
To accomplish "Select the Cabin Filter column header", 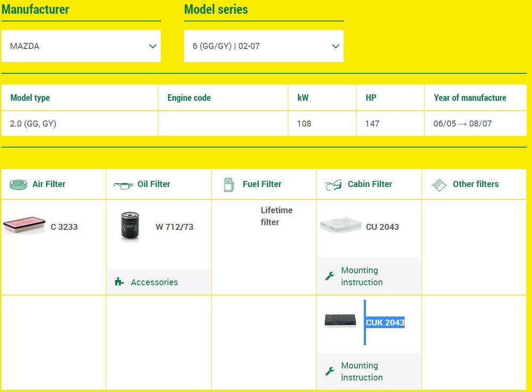I will (369, 184).
